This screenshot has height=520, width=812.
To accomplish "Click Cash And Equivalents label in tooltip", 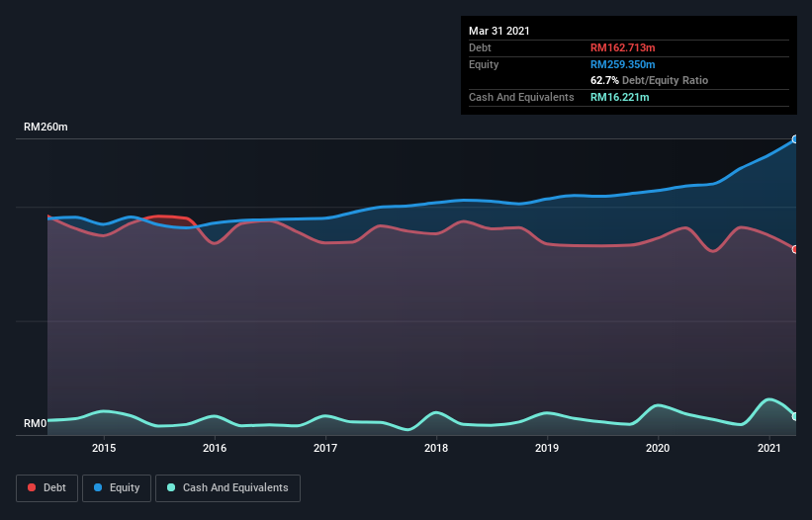I will coord(521,97).
